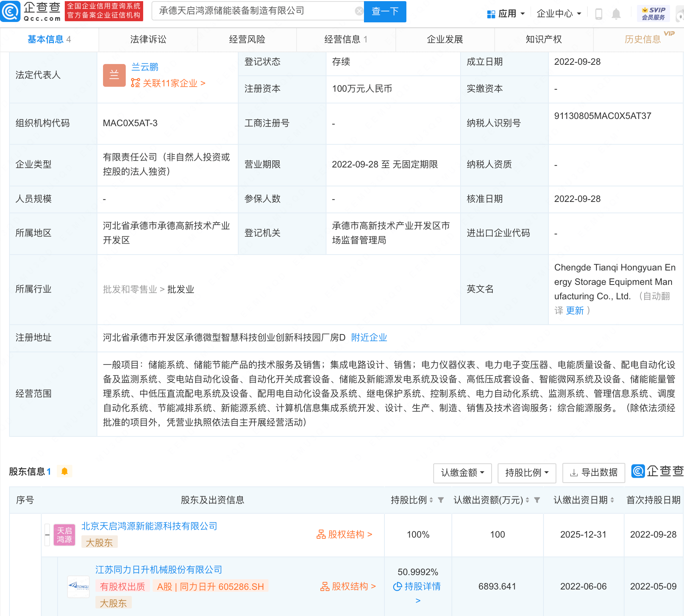Click shareholder alert bell icon
Screen dimensions: 684x616
(x=64, y=471)
